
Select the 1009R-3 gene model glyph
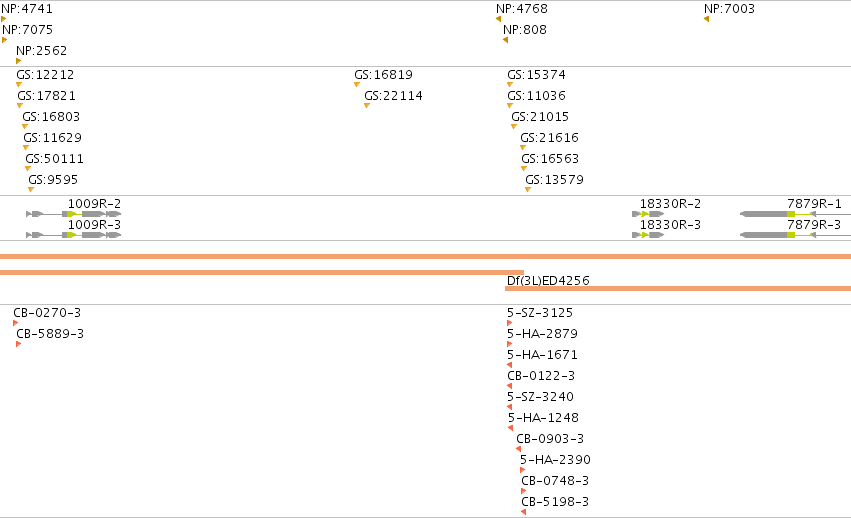[74, 235]
